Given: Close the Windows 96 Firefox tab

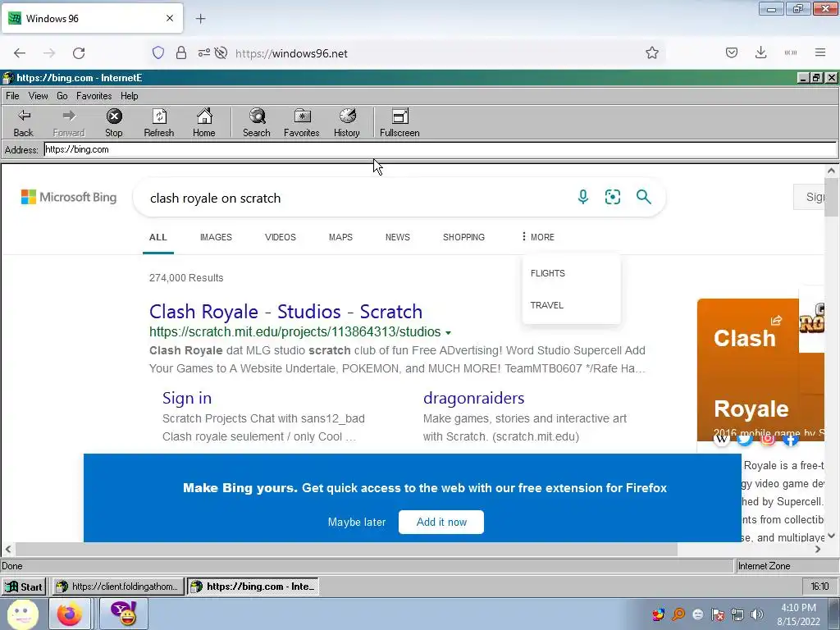Looking at the screenshot, I should (170, 18).
